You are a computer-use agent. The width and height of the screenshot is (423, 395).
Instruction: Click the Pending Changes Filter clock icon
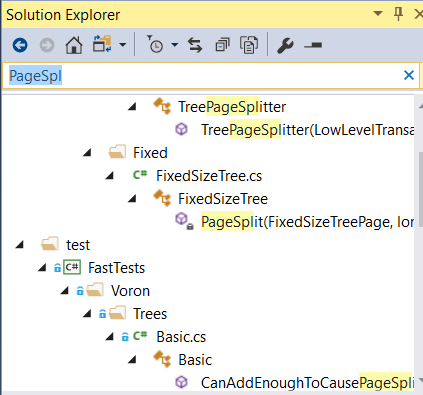[x=155, y=44]
